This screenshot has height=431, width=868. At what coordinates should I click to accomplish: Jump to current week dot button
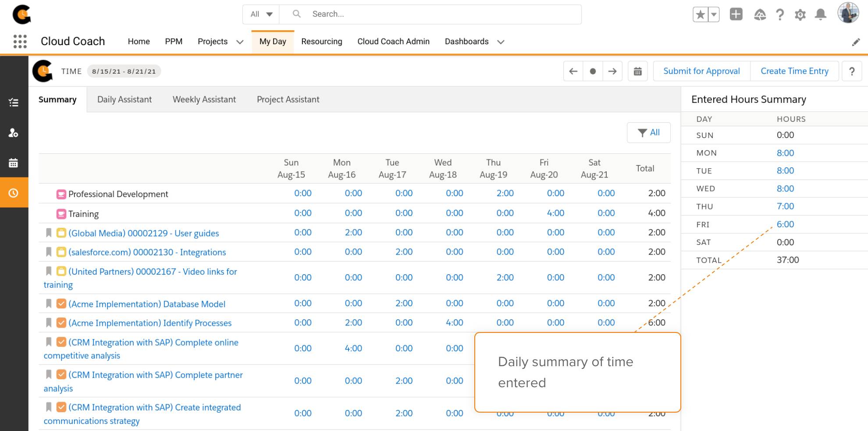click(593, 71)
